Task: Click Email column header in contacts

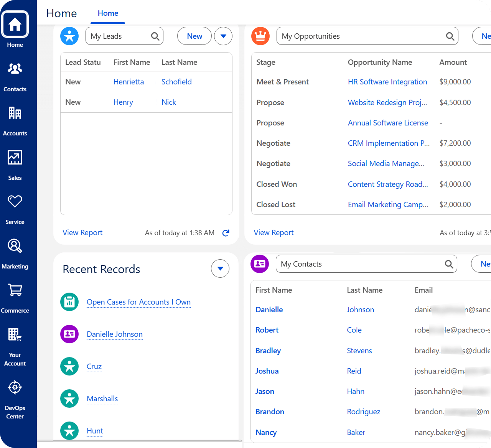Action: point(423,290)
